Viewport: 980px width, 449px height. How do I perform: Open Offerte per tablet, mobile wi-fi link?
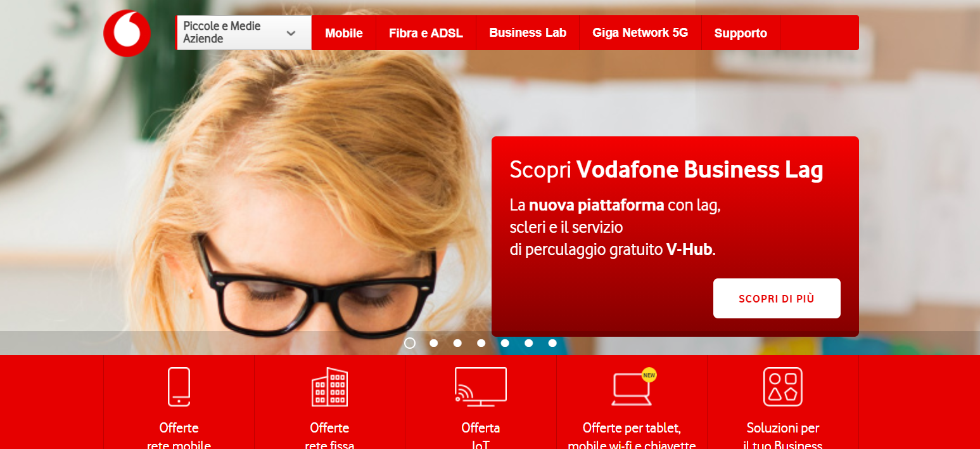coord(632,436)
